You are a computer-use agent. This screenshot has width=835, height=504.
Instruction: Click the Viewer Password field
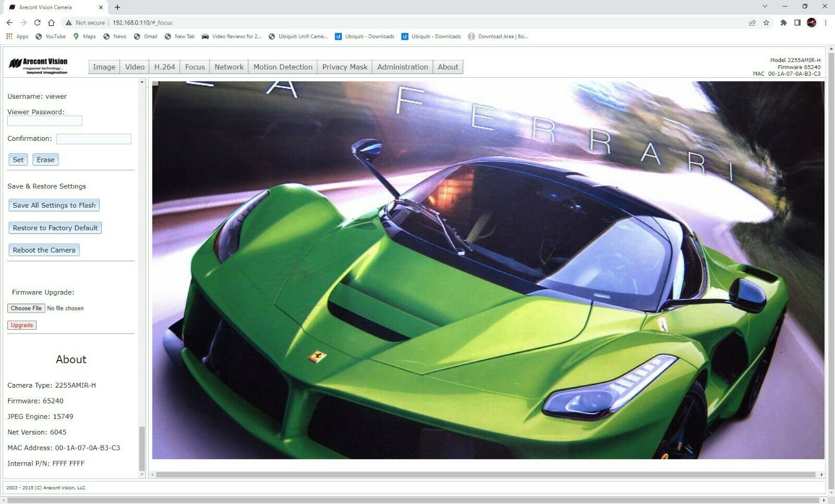[45, 121]
